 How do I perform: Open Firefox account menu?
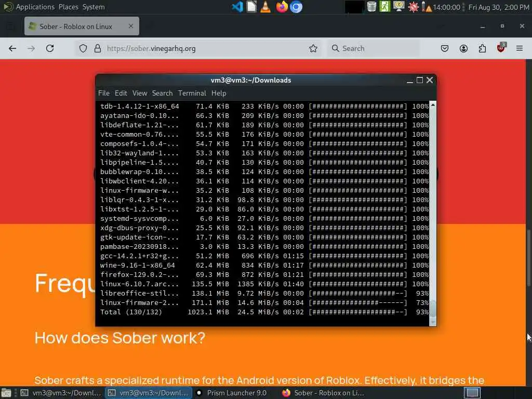(463, 48)
